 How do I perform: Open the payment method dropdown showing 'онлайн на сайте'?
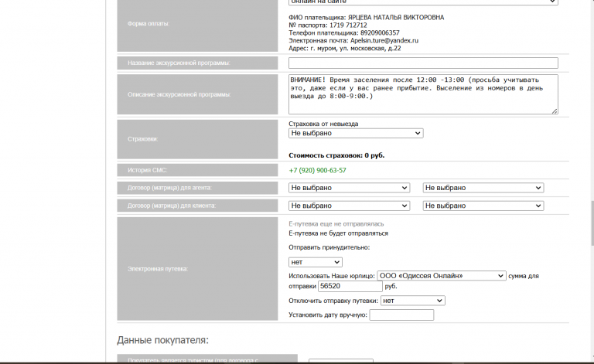[x=423, y=2]
